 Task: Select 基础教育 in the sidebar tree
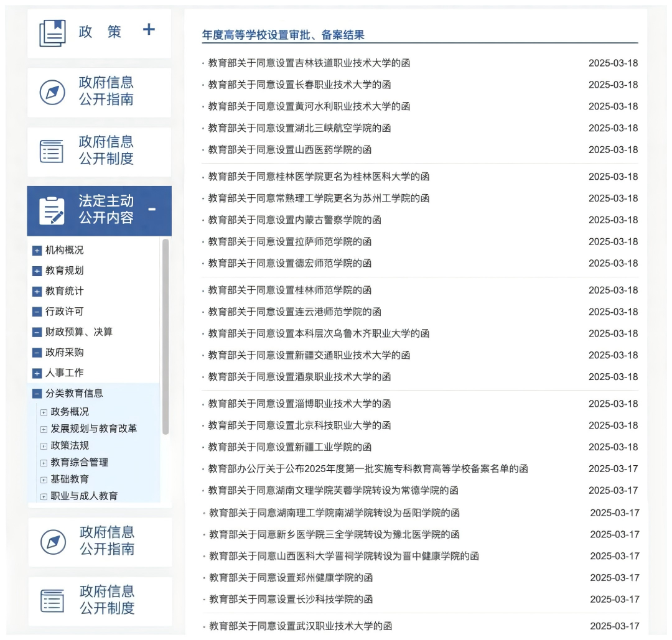pos(70,479)
